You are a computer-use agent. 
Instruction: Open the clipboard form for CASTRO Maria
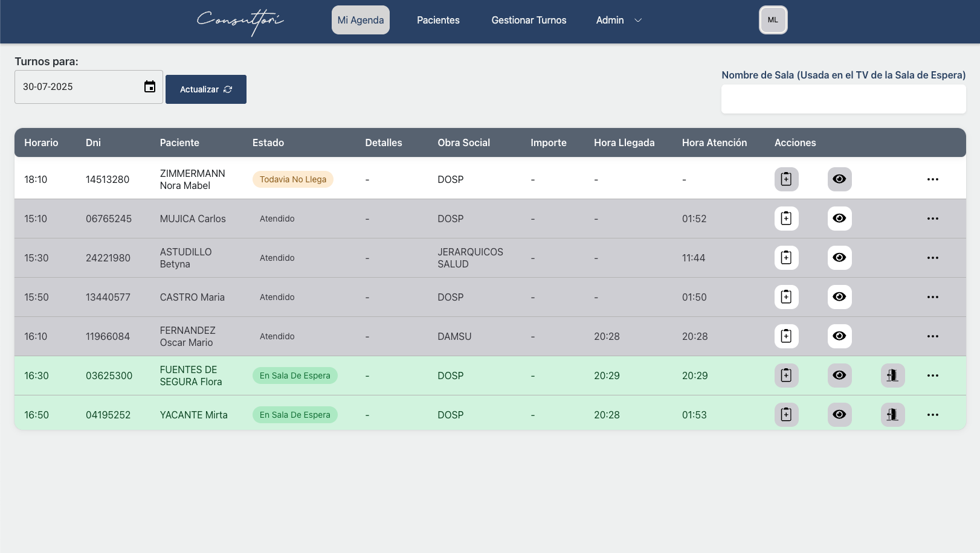pyautogui.click(x=786, y=296)
